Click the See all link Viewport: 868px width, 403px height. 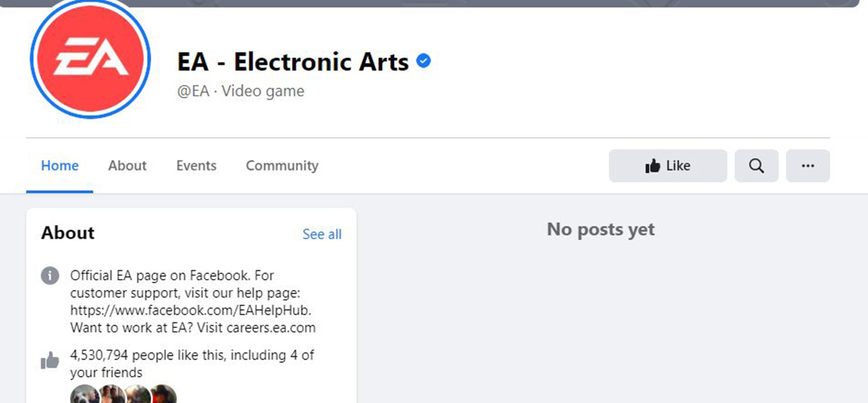coord(322,234)
